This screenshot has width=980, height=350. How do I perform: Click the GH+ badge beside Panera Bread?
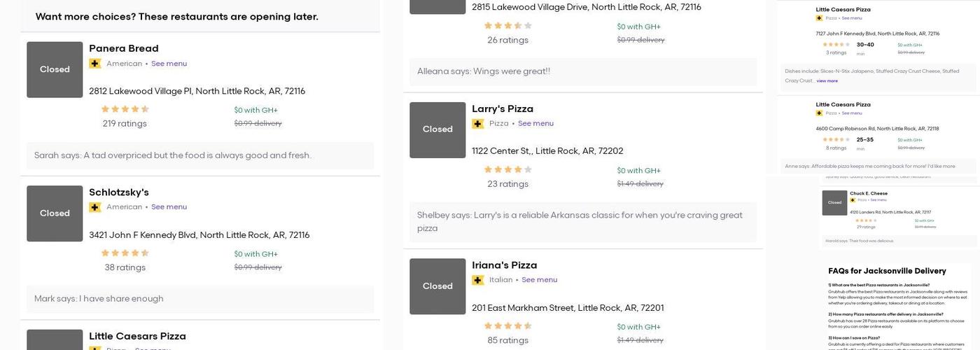pos(95,64)
